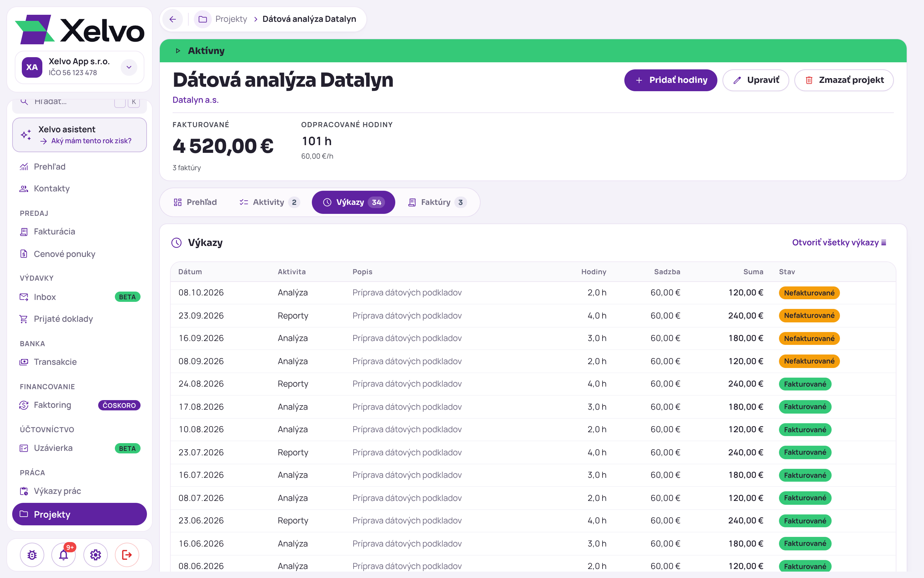Open the notifications bell
Image resolution: width=924 pixels, height=578 pixels.
coord(64,555)
